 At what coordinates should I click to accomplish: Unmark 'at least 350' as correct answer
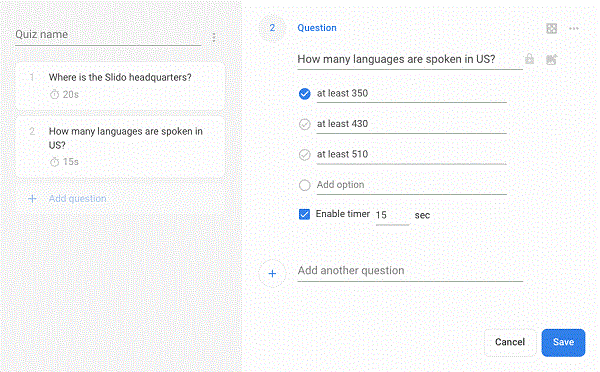305,94
